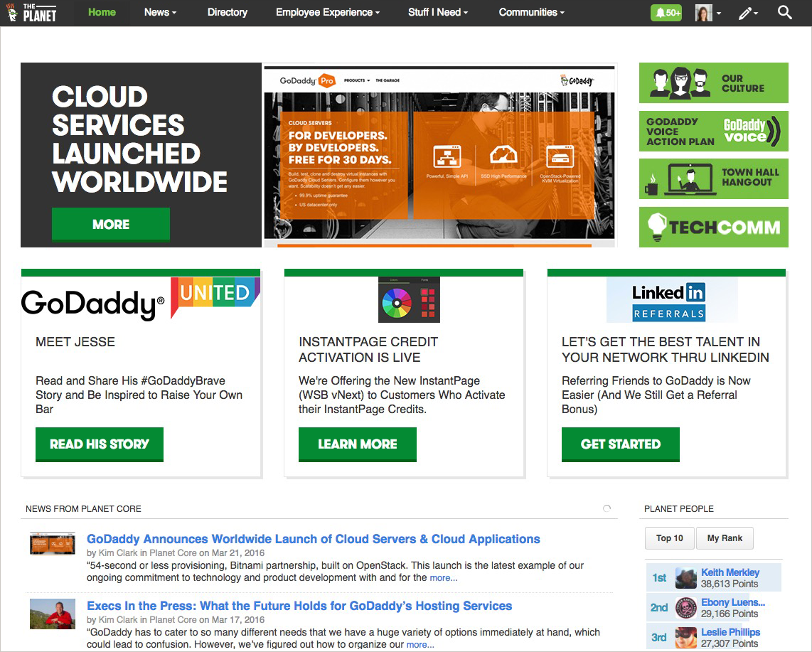This screenshot has width=812, height=652.
Task: Click the 27,307 Points text
Action: [x=730, y=643]
